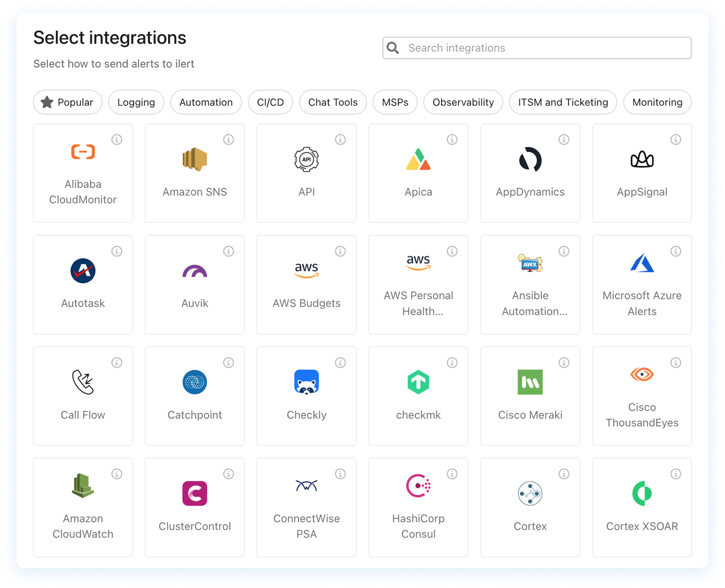Pick the checkmk green logo

click(x=419, y=382)
